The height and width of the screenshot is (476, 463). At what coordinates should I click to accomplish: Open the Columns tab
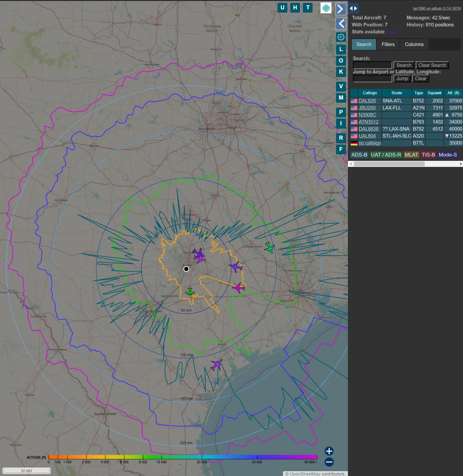point(414,44)
